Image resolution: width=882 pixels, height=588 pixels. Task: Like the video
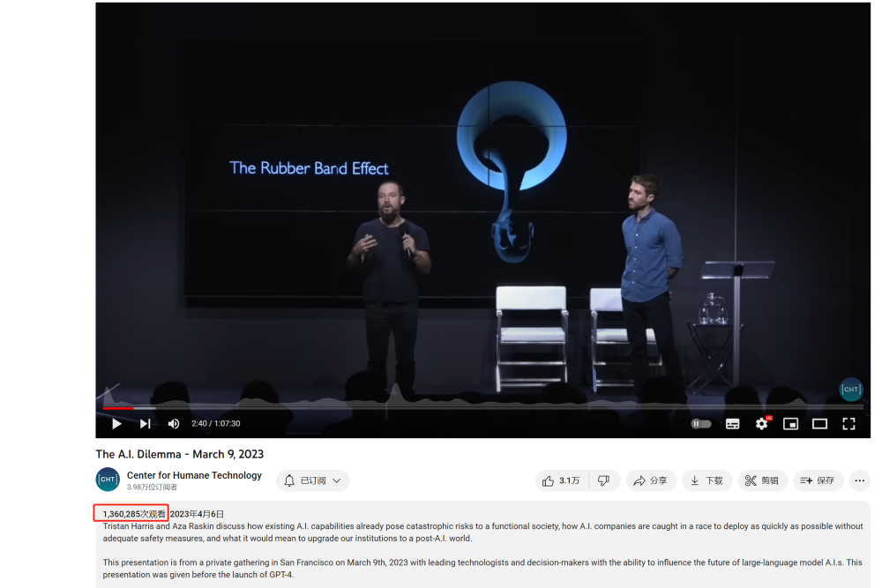pos(561,480)
